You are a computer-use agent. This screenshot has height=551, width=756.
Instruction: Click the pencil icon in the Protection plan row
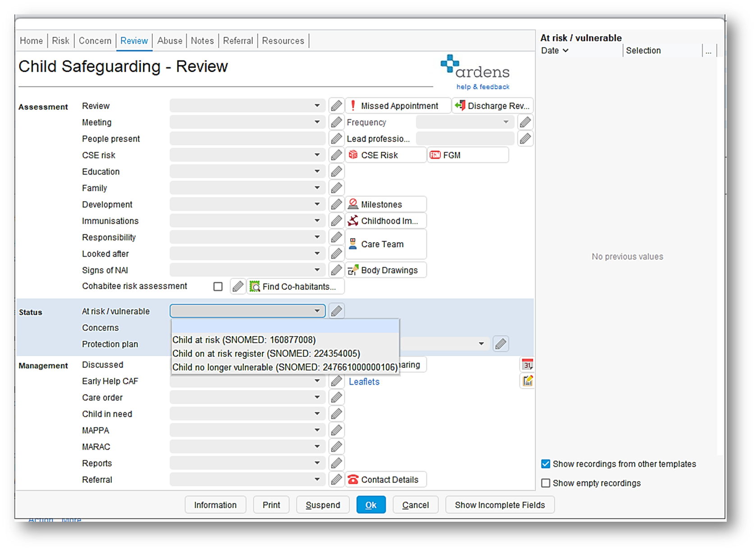point(500,344)
